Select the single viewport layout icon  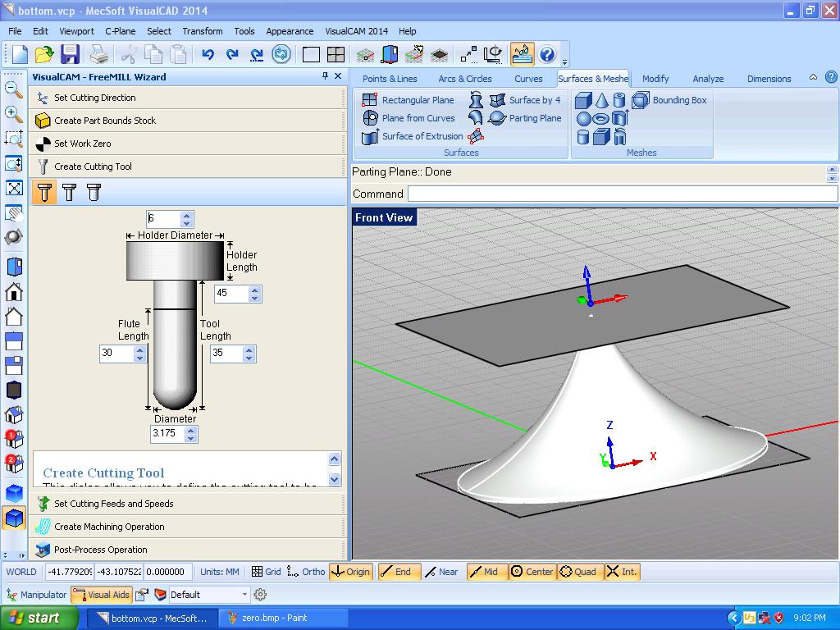click(x=311, y=55)
